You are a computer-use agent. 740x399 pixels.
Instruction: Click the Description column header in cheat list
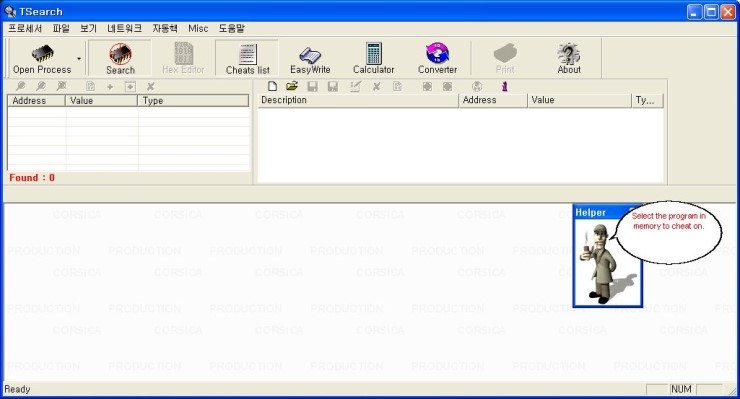coord(358,100)
